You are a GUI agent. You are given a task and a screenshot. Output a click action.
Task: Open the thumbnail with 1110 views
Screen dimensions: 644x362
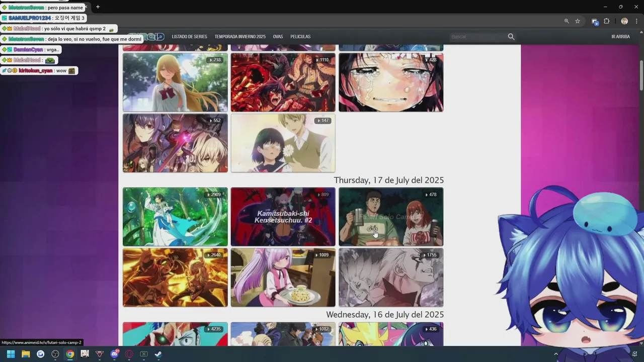point(283,82)
